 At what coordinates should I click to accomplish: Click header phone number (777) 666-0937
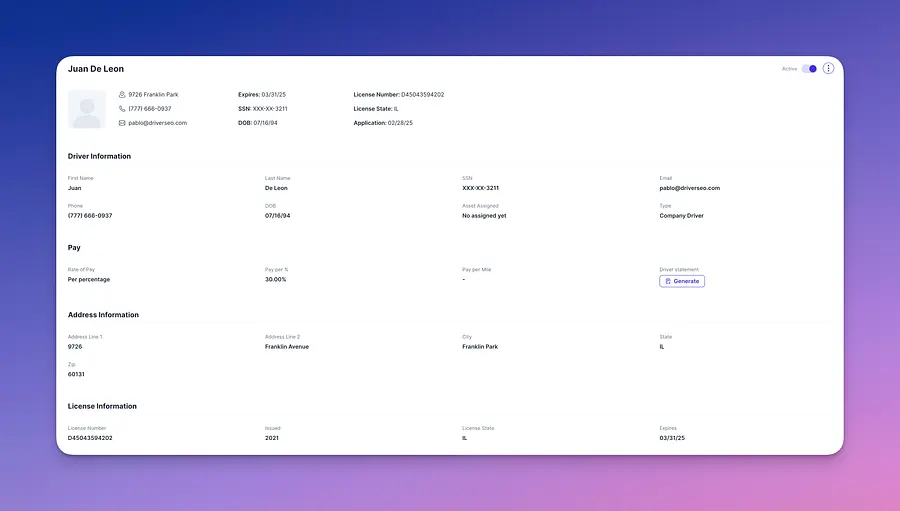pyautogui.click(x=150, y=109)
